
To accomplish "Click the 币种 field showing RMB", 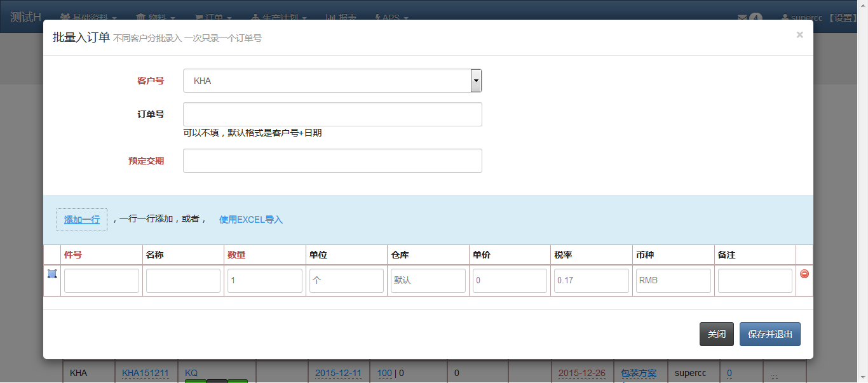I will pos(673,281).
